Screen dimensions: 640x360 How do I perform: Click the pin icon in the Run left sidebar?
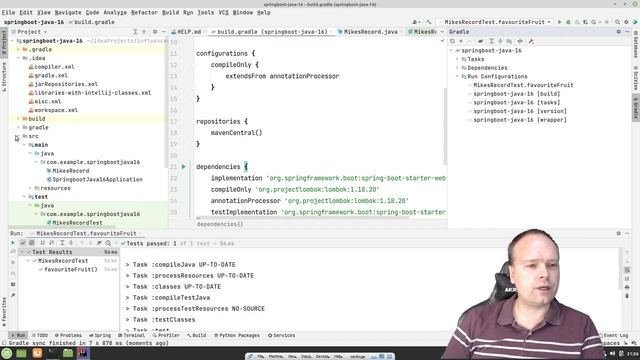coord(13,295)
